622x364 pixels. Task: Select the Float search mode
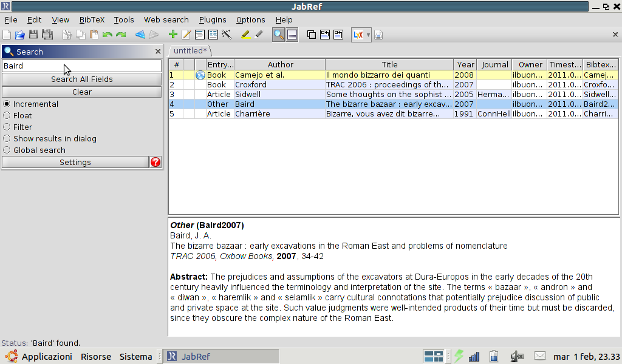tap(7, 115)
